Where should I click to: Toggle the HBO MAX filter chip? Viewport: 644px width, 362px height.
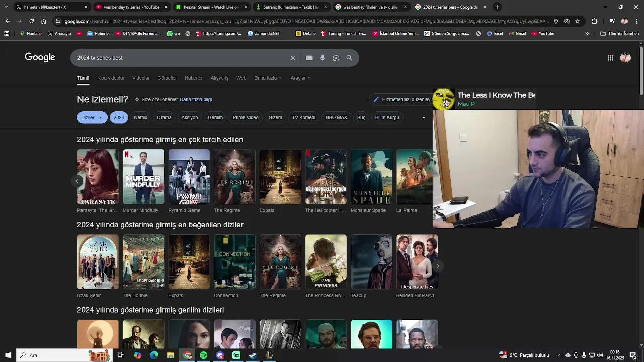click(x=336, y=117)
